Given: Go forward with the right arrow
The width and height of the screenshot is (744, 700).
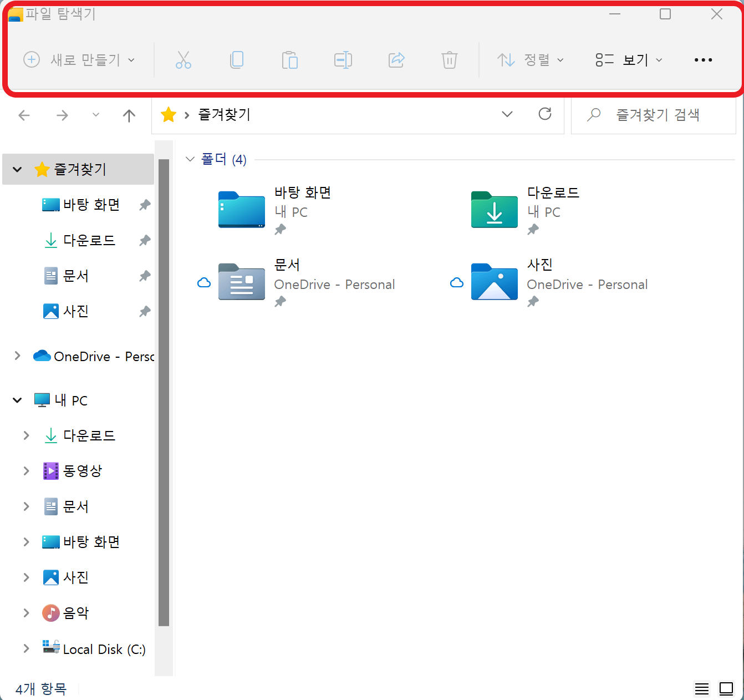Looking at the screenshot, I should (x=63, y=115).
